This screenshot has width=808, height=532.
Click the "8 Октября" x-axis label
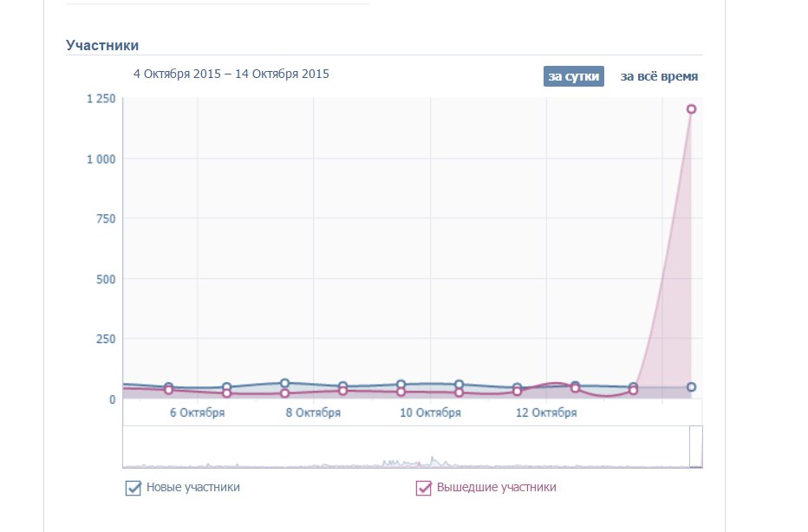pyautogui.click(x=313, y=413)
